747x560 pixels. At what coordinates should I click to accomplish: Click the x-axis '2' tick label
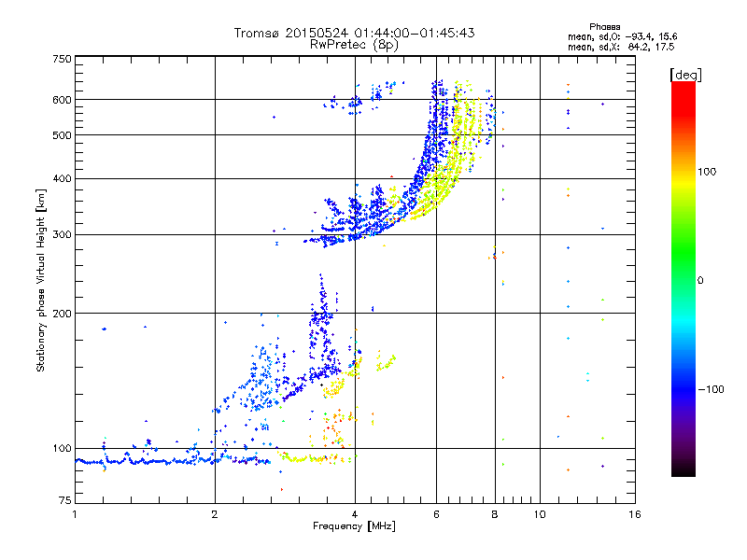[215, 514]
